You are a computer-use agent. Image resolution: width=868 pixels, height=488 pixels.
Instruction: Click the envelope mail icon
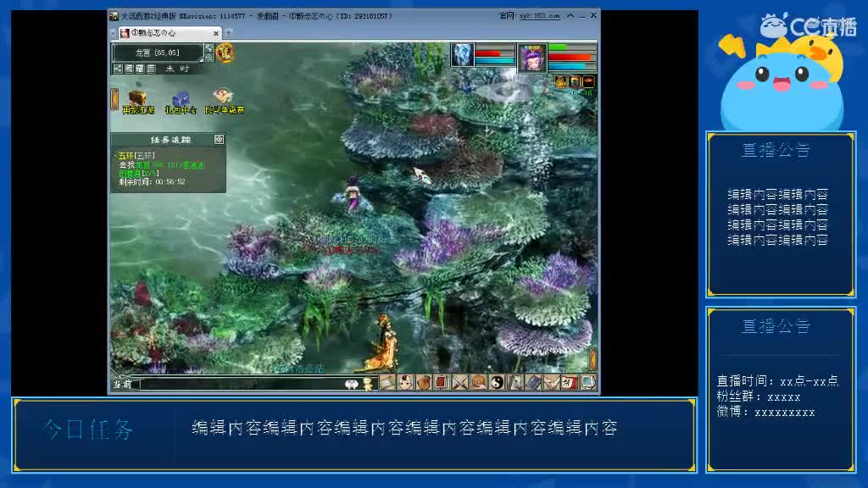pos(551,382)
